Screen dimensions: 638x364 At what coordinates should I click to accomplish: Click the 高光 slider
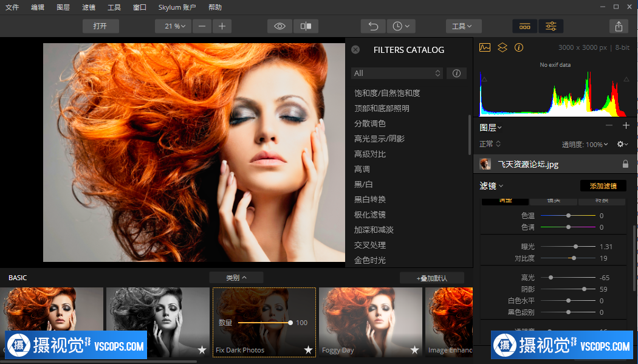coord(568,277)
